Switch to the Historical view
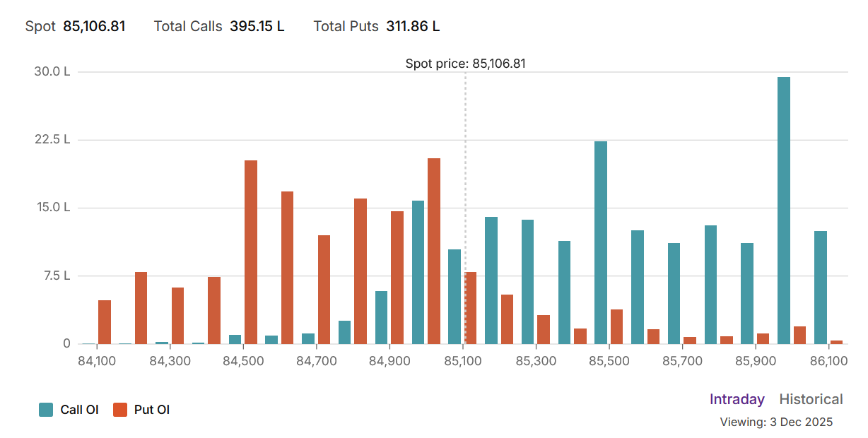This screenshot has width=868, height=438. tap(811, 399)
